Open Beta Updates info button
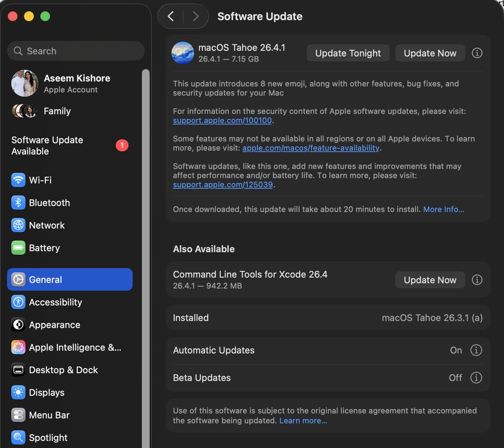This screenshot has height=448, width=504. click(x=476, y=377)
